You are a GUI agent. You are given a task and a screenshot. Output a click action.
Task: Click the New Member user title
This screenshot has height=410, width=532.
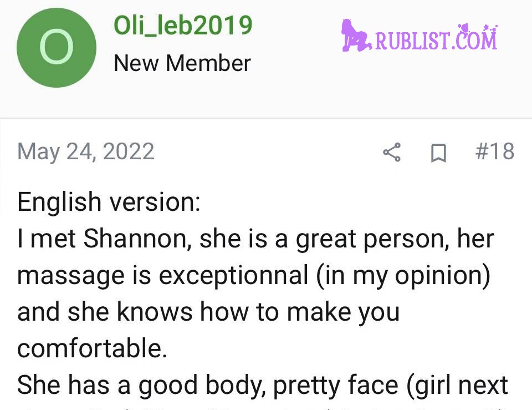182,63
